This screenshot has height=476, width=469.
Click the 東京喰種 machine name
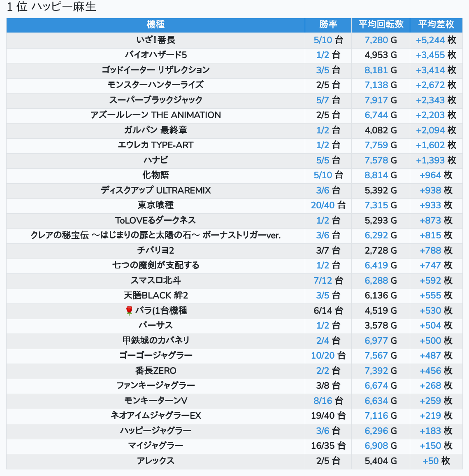156,205
